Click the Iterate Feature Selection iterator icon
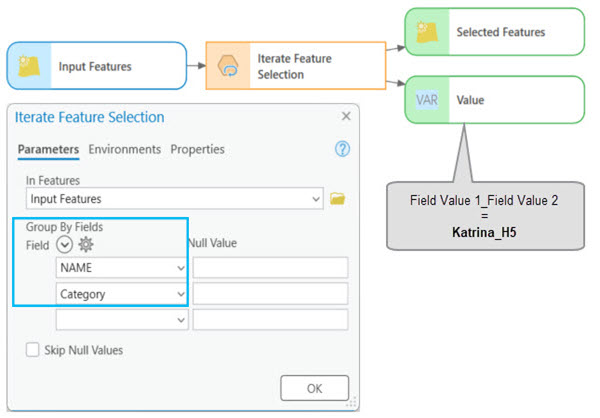The image size is (600, 418). point(230,66)
